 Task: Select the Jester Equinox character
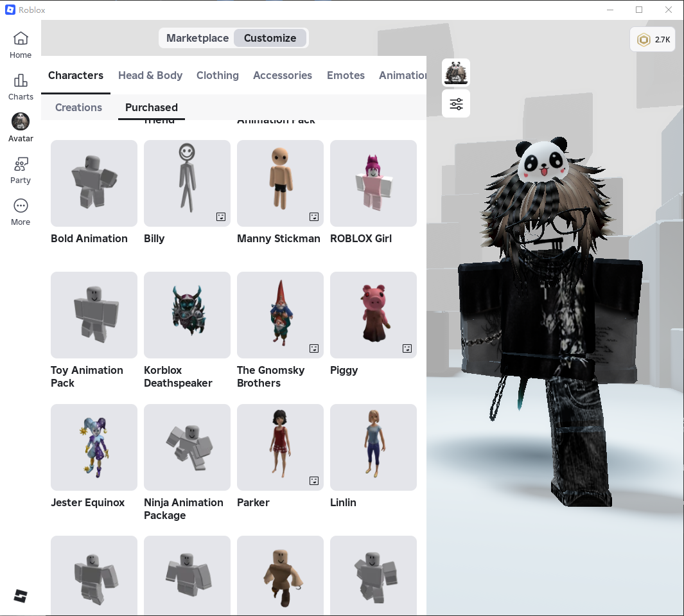94,447
